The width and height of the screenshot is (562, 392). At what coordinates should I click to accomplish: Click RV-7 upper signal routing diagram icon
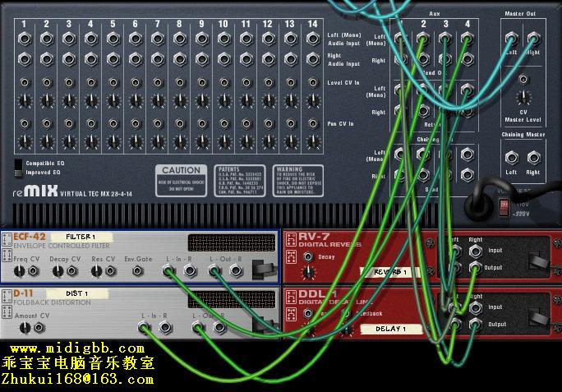click(292, 240)
